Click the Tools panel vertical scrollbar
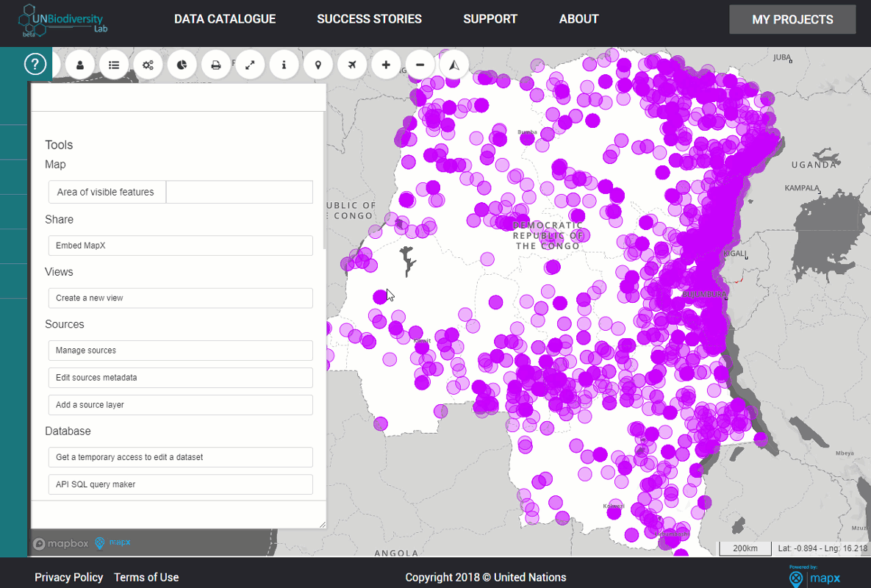This screenshot has height=588, width=871. click(x=324, y=181)
